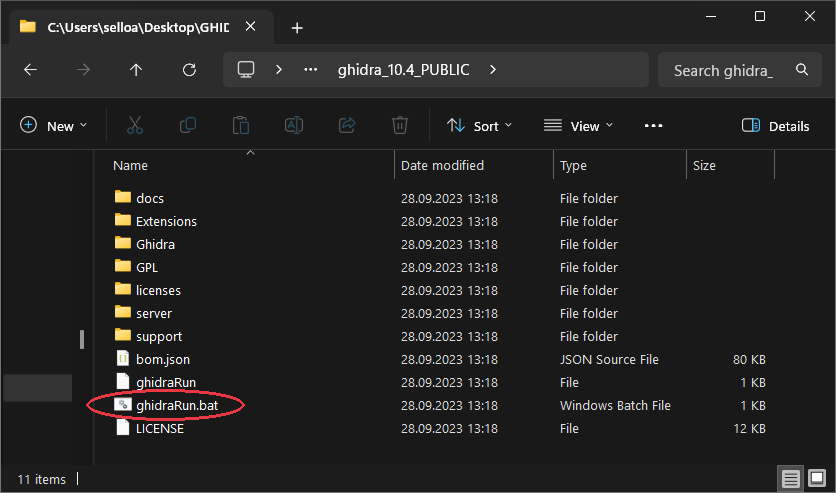Sort by the Type column header

(x=573, y=166)
